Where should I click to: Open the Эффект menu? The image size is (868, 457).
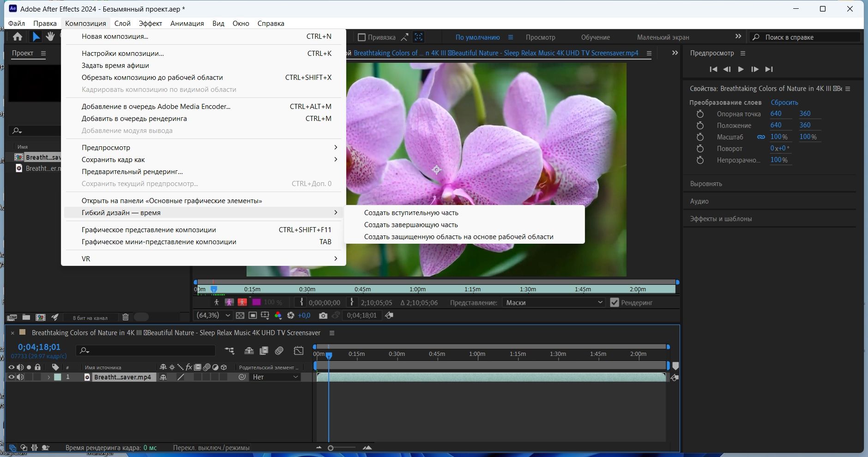[151, 23]
